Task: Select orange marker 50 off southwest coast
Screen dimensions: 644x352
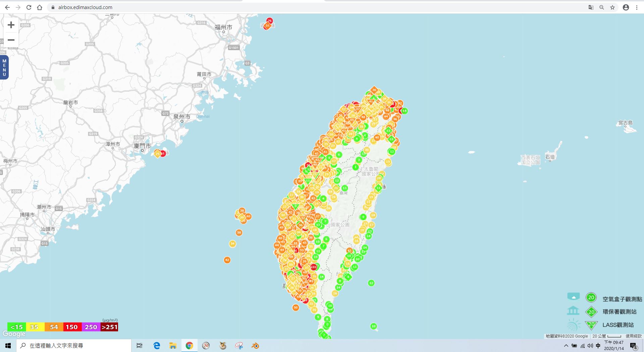Action: tap(296, 307)
